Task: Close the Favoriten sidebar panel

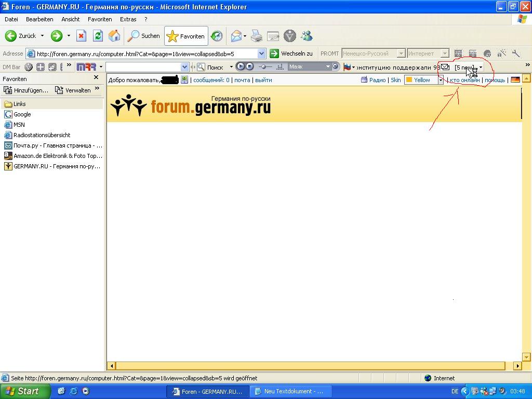Action: 96,78
